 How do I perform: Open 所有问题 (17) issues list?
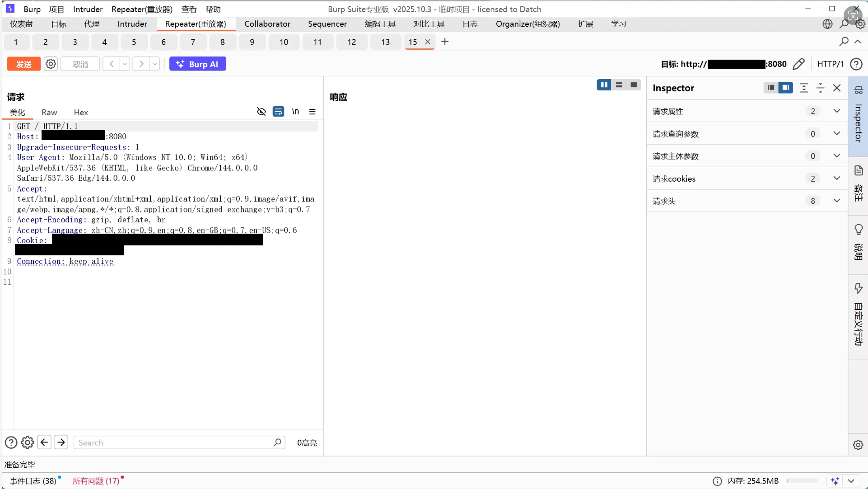tap(96, 481)
